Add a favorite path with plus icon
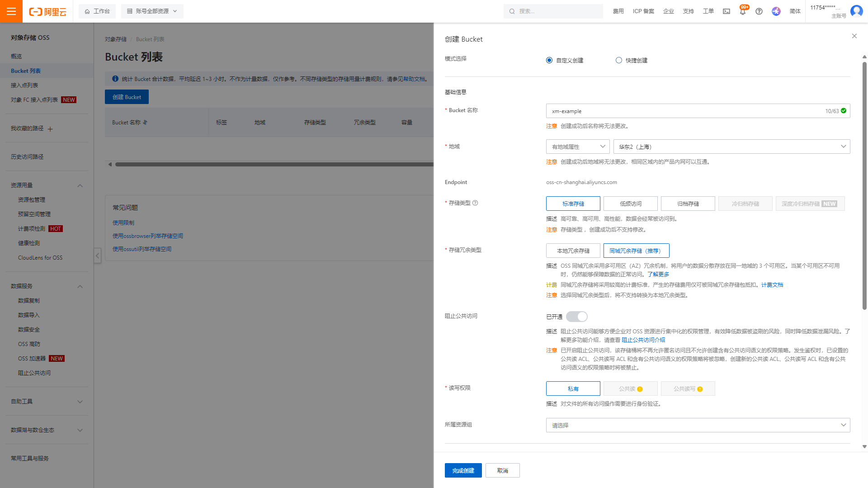Screen dimensions: 868x488 click(50, 129)
